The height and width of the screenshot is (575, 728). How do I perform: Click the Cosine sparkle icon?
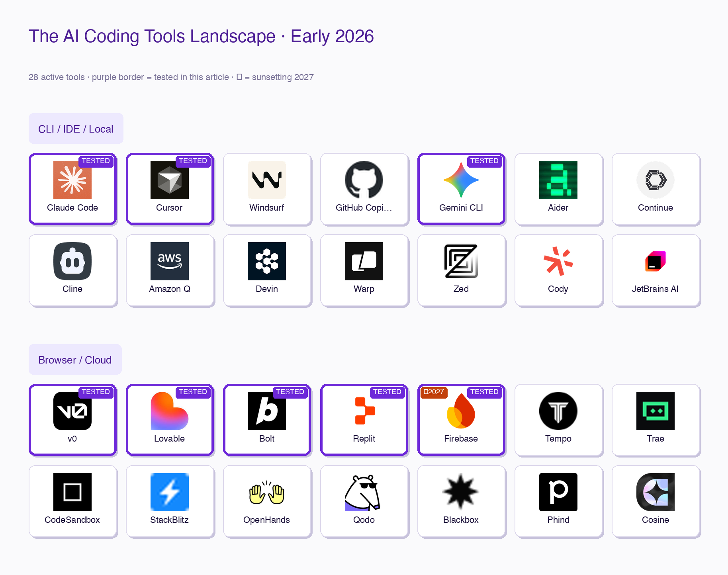tap(656, 492)
